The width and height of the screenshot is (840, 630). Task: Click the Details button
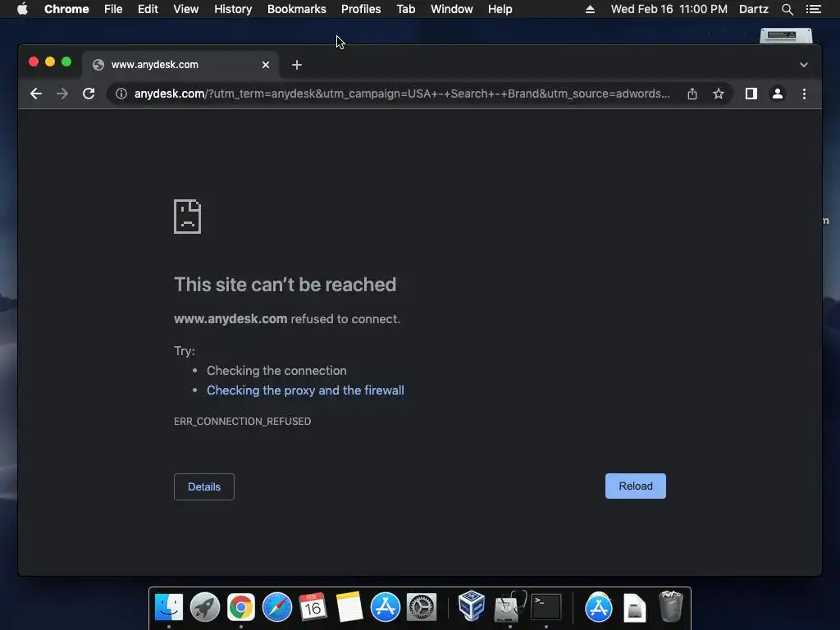(204, 487)
